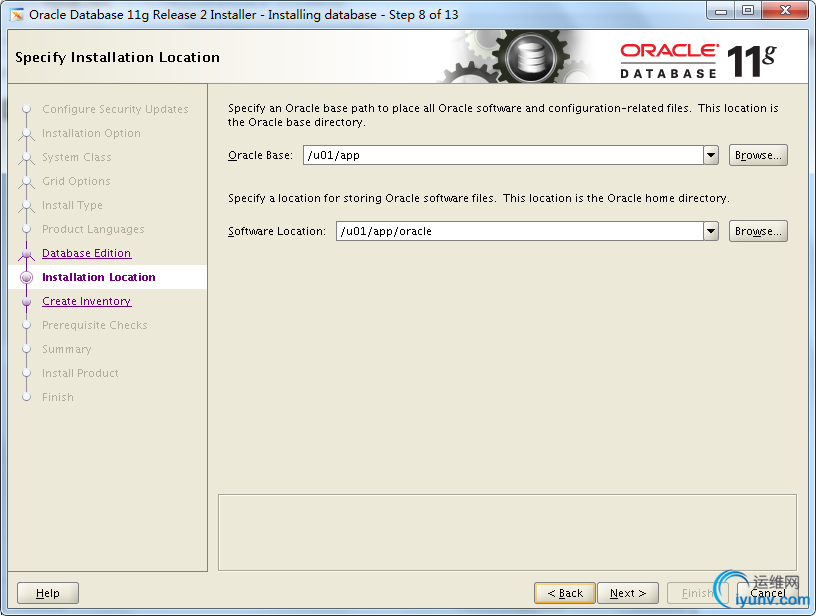This screenshot has height=616, width=816.
Task: Click the Browse button beside Oracle Base
Action: point(758,155)
